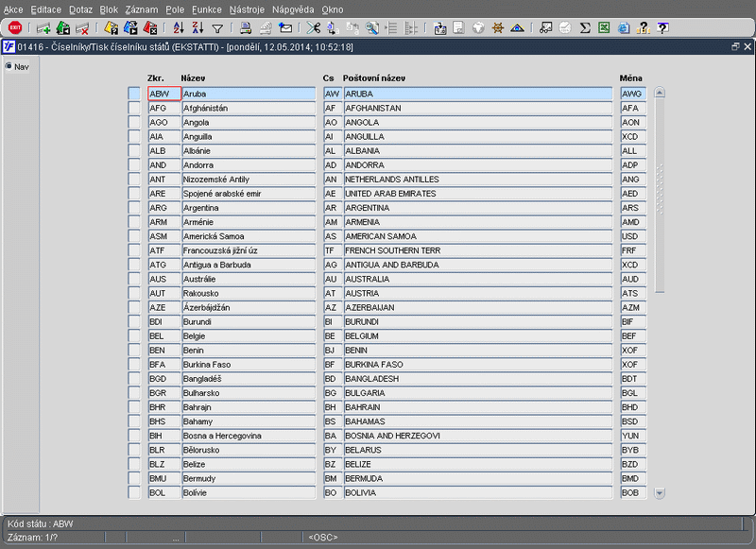Click the Internet Explorer browser icon
This screenshot has height=549, width=756.
624,28
